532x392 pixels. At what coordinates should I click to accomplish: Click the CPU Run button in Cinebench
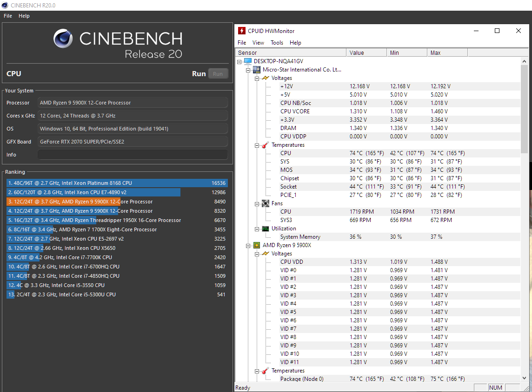(218, 74)
